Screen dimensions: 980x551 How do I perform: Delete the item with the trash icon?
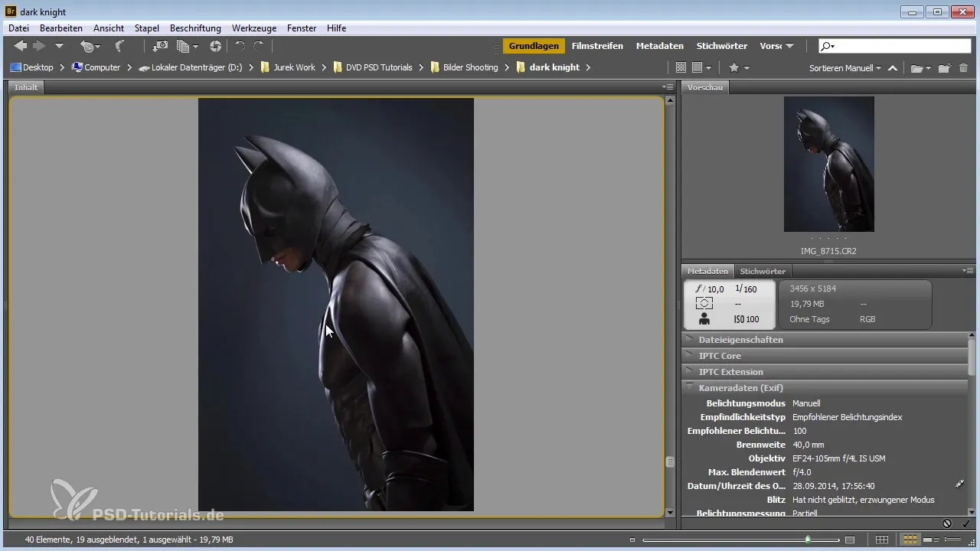coord(963,67)
